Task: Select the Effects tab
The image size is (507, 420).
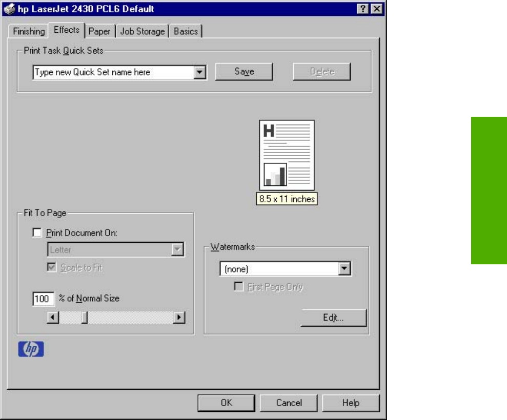Action: point(67,30)
